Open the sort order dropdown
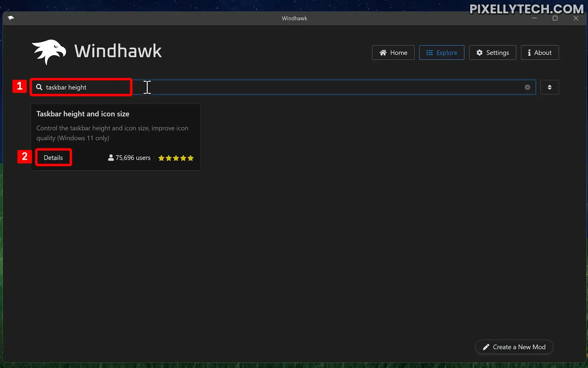The height and width of the screenshot is (368, 588). click(x=549, y=87)
